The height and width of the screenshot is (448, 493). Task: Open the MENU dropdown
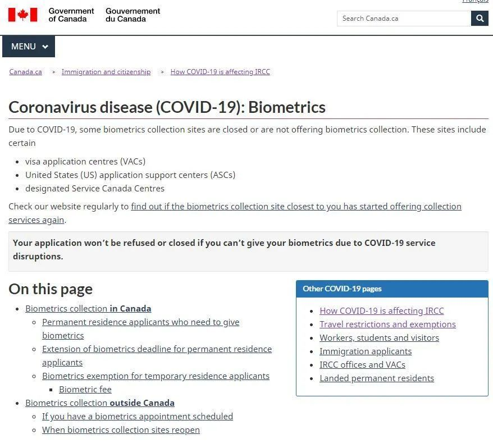[x=29, y=47]
